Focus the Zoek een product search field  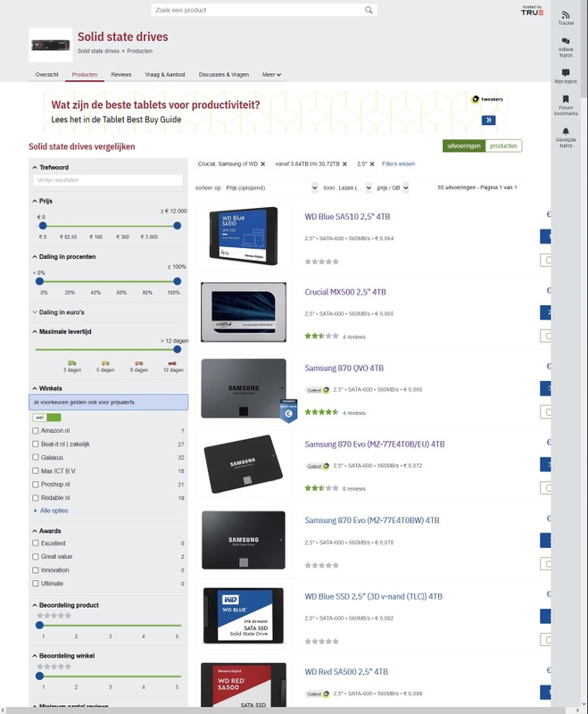257,10
